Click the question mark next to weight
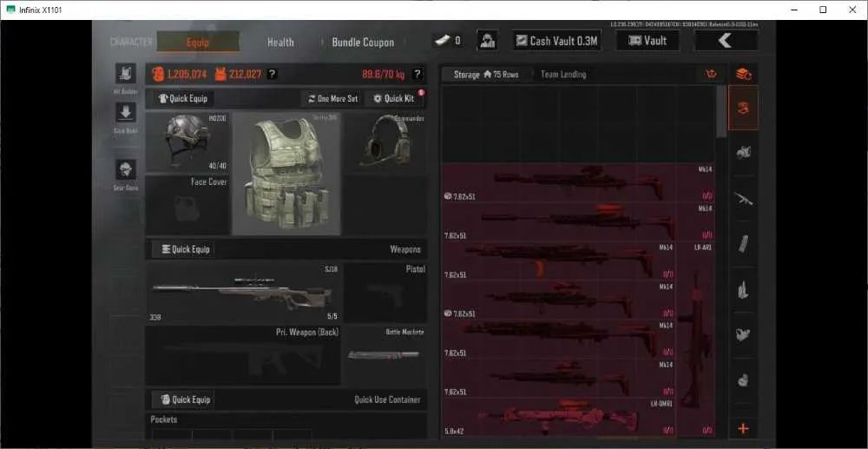Viewport: 868px width, 449px height. coord(418,74)
